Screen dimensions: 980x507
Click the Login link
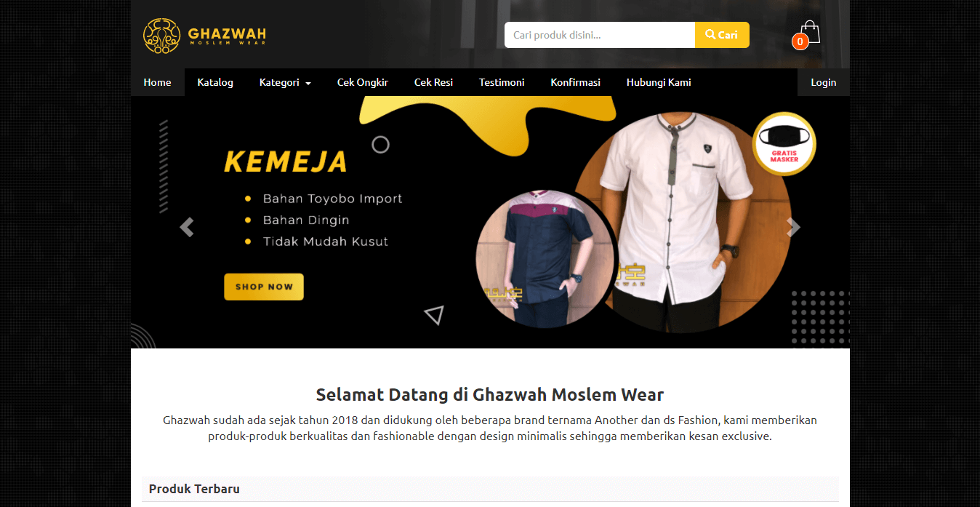pos(824,82)
